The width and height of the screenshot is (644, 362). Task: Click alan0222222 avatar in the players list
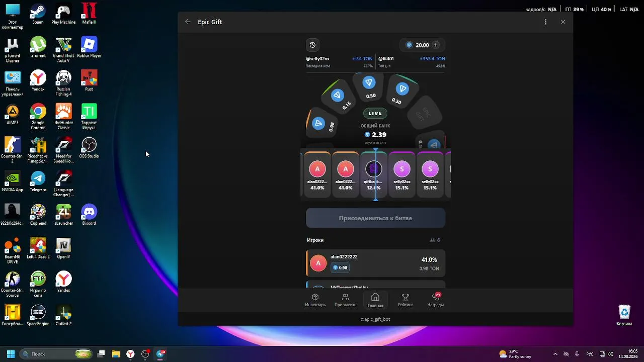click(318, 263)
